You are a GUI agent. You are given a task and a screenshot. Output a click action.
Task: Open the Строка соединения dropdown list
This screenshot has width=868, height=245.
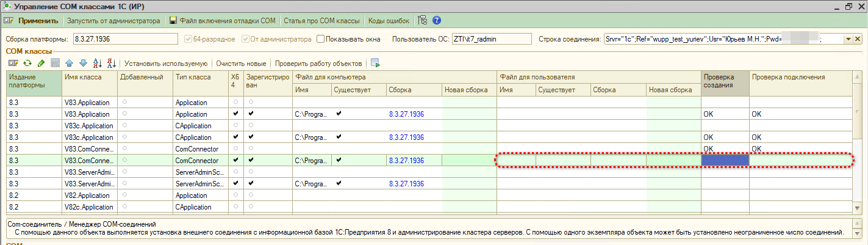click(x=848, y=39)
